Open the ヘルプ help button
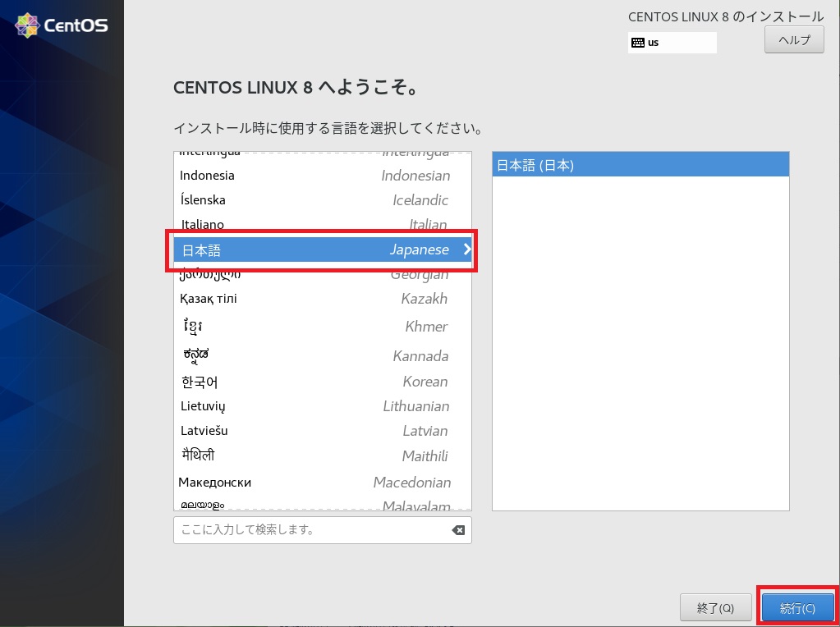Screen dimensions: 840x627 coord(794,39)
